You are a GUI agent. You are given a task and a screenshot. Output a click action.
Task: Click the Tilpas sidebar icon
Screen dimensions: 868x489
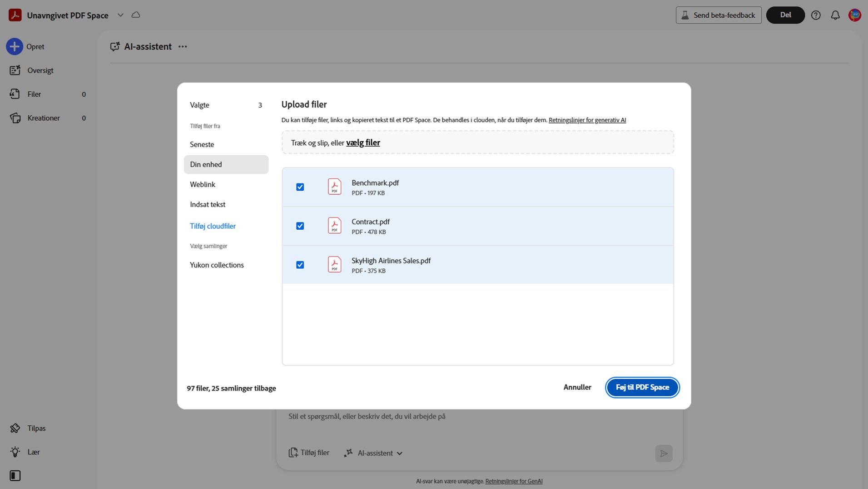point(15,428)
